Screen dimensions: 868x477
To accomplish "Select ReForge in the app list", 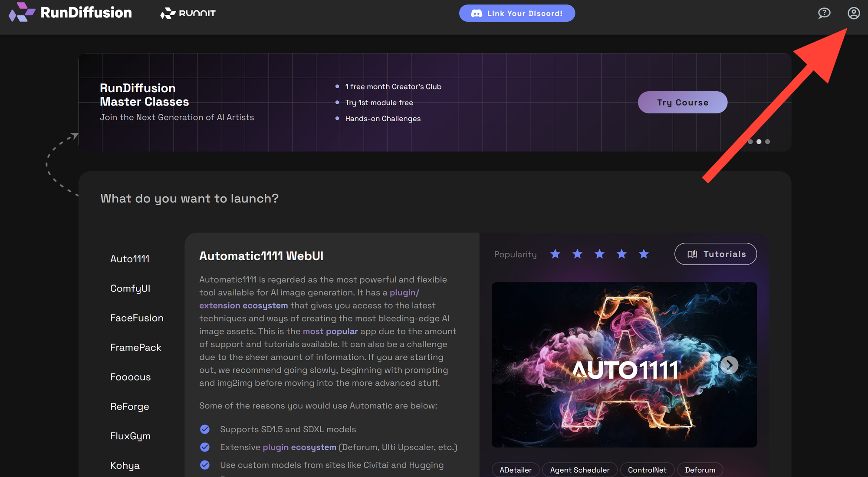I will [x=129, y=407].
